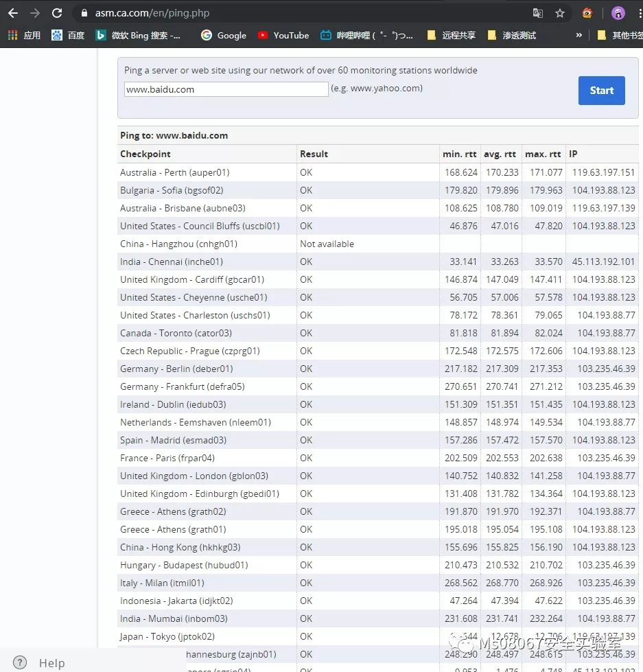643x672 pixels.
Task: Open the Help question mark icon
Action: click(20, 662)
